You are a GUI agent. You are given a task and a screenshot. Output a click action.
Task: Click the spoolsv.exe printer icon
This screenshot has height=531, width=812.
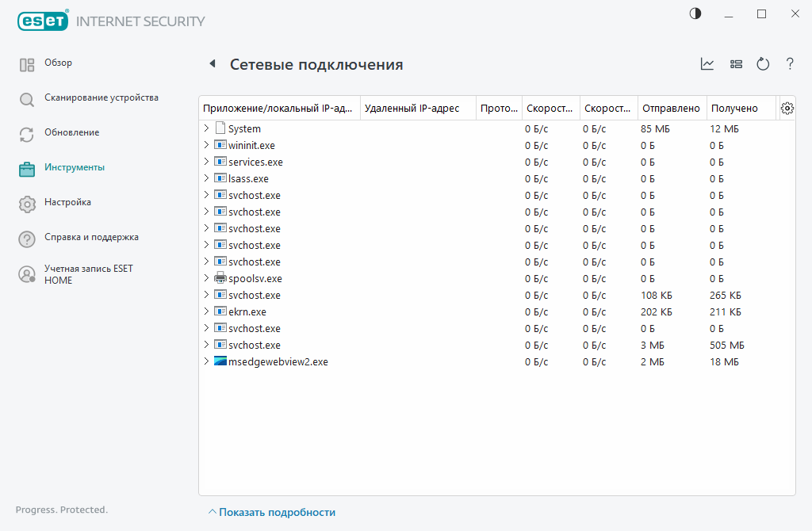point(220,278)
